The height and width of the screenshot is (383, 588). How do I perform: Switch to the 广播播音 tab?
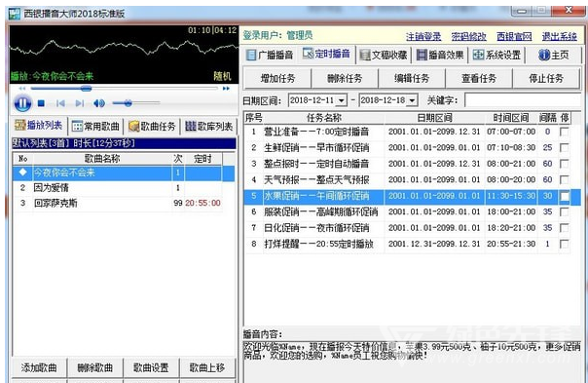270,56
